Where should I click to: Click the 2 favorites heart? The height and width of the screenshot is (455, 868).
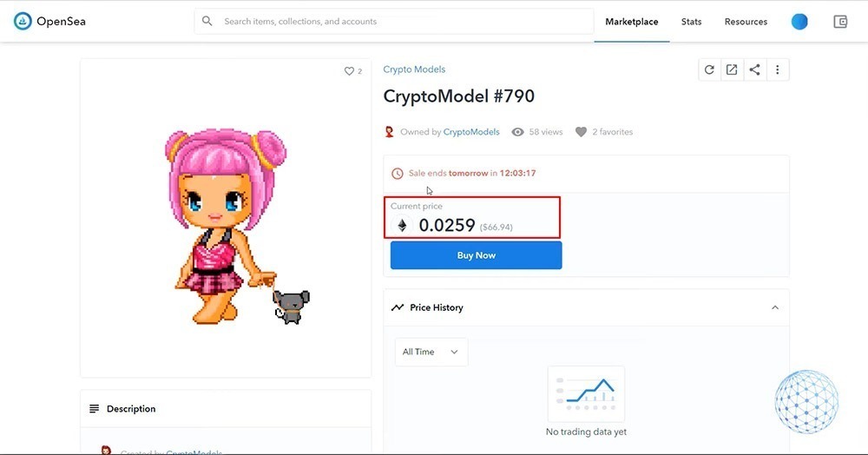582,132
